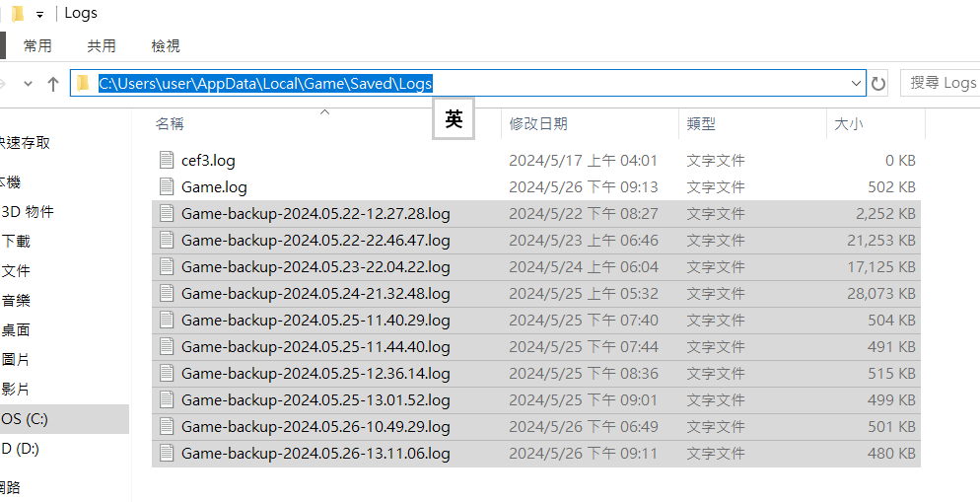
Task: Open 音樂 folder in sidebar
Action: pyautogui.click(x=16, y=301)
